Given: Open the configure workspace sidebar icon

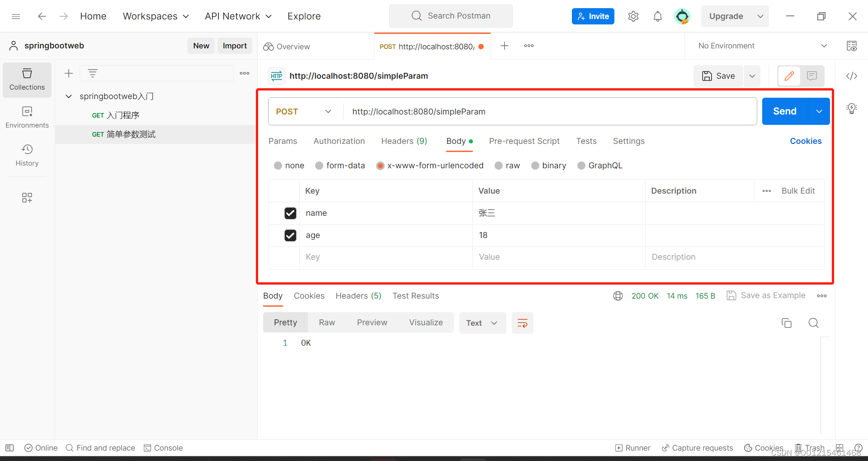Looking at the screenshot, I should [x=27, y=198].
